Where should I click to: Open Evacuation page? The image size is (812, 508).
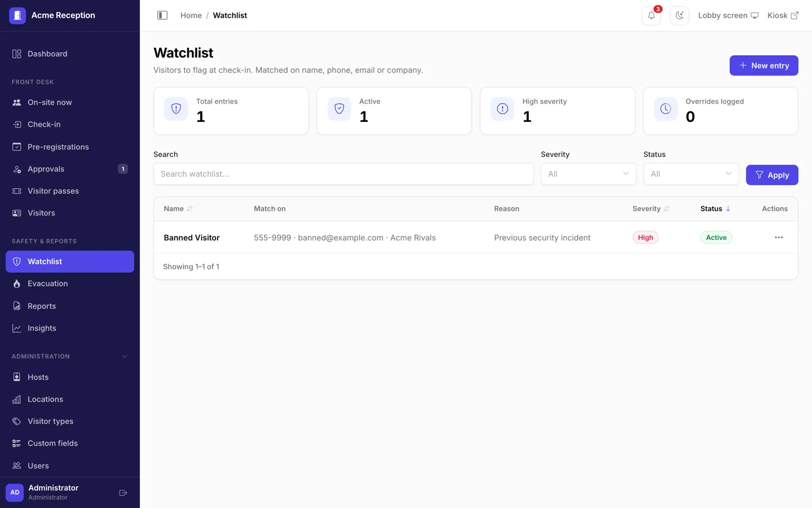[x=70, y=283]
